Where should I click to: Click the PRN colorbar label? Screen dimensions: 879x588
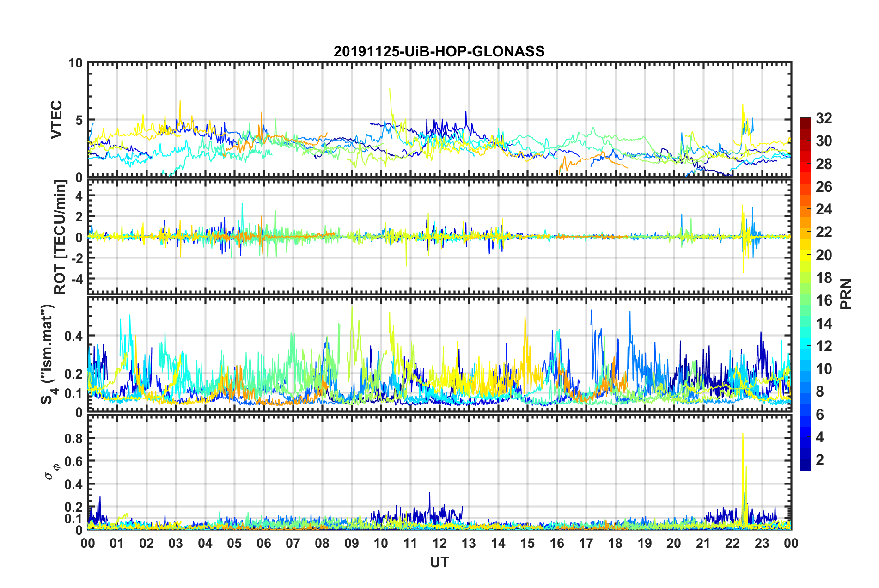(x=846, y=294)
